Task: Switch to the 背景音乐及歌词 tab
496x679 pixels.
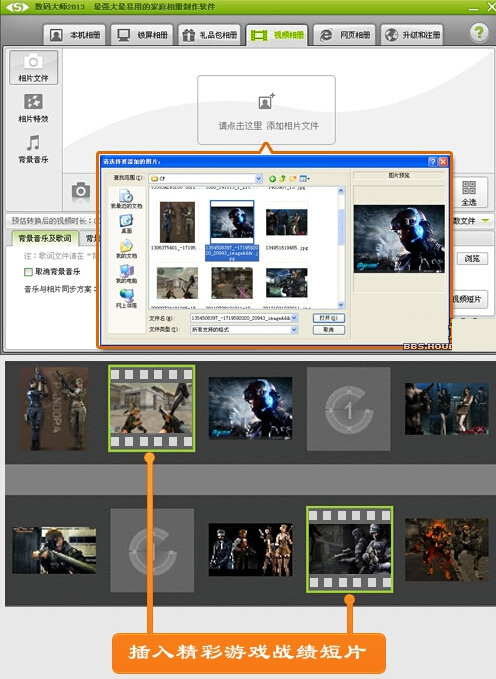Action: (45, 238)
